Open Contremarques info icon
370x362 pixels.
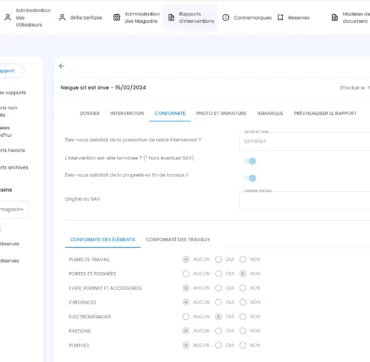[226, 18]
